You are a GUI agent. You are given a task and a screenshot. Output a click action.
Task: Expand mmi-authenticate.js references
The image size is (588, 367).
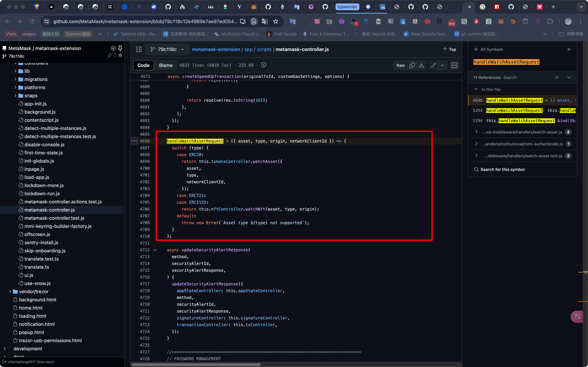pos(476,144)
